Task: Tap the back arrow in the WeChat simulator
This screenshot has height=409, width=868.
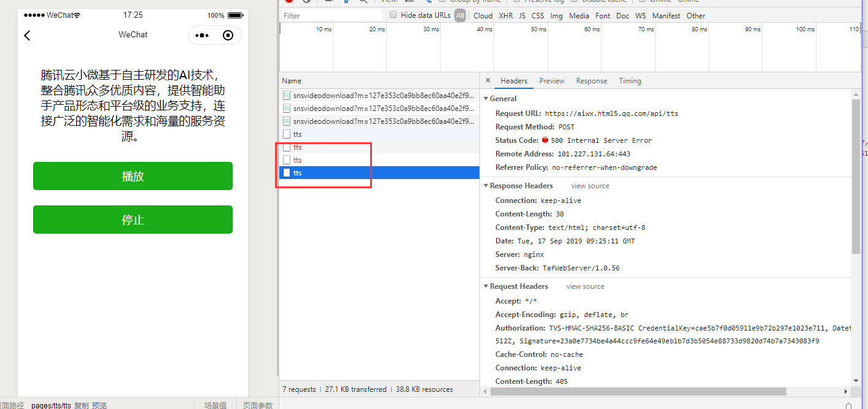Action: point(27,36)
